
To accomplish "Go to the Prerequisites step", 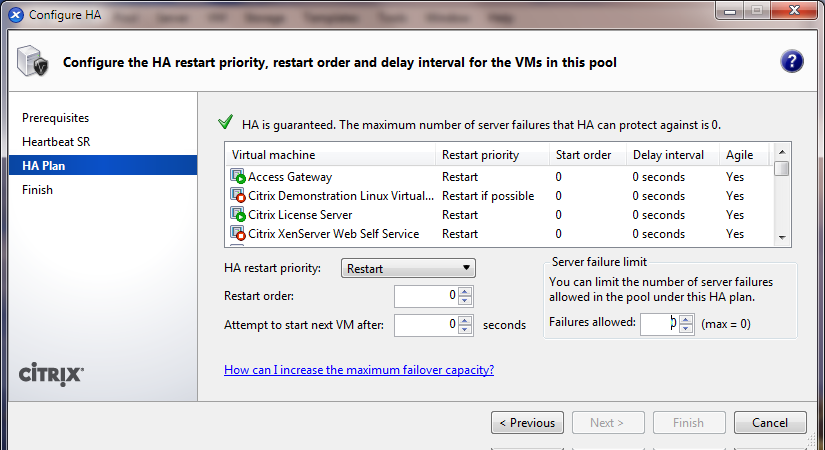I will tap(55, 117).
